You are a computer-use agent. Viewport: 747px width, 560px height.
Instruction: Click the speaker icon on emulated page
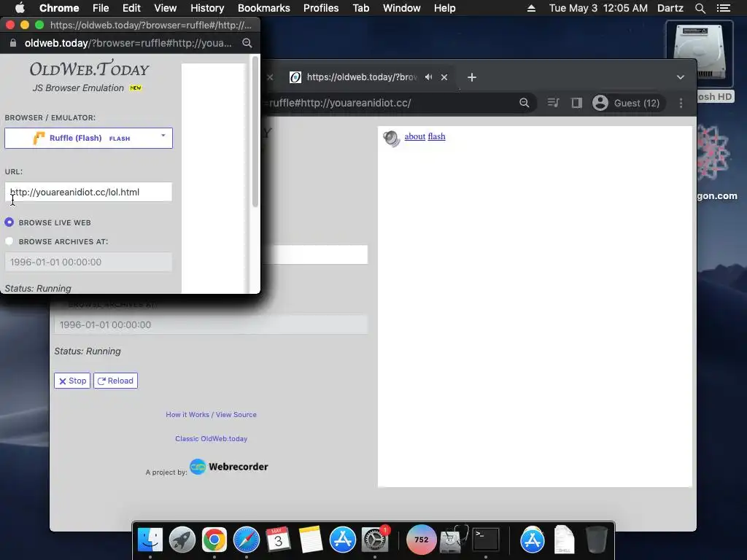coord(391,138)
